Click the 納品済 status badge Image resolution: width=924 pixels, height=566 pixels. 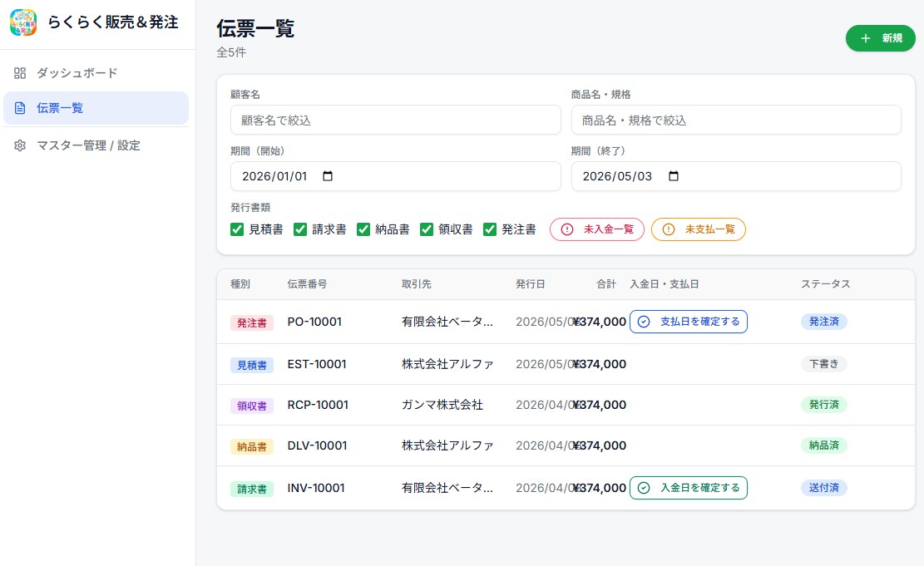pyautogui.click(x=824, y=445)
